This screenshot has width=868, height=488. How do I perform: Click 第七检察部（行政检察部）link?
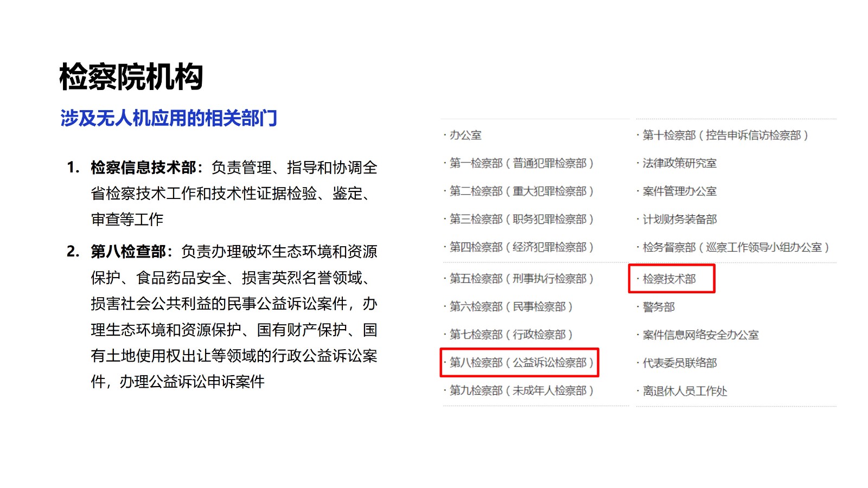click(x=510, y=335)
